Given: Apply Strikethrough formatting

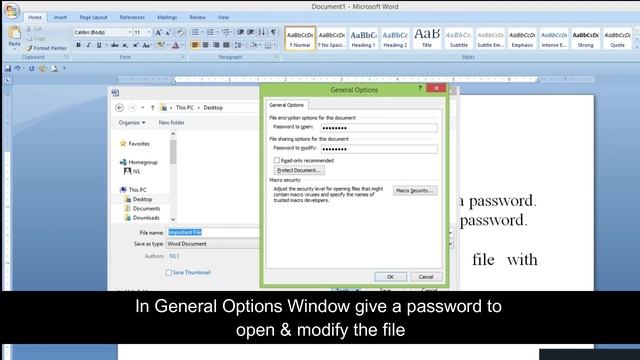Looking at the screenshot, I should pos(115,45).
